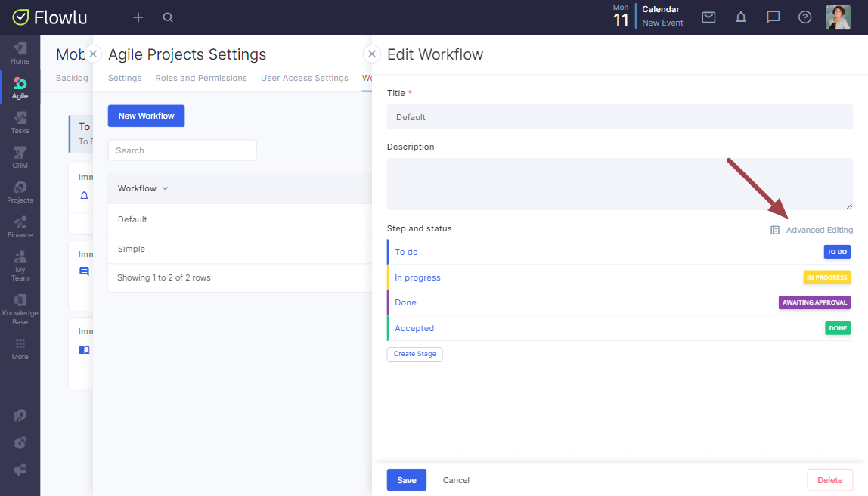Click the book icon on third card
The width and height of the screenshot is (868, 496).
pos(84,350)
